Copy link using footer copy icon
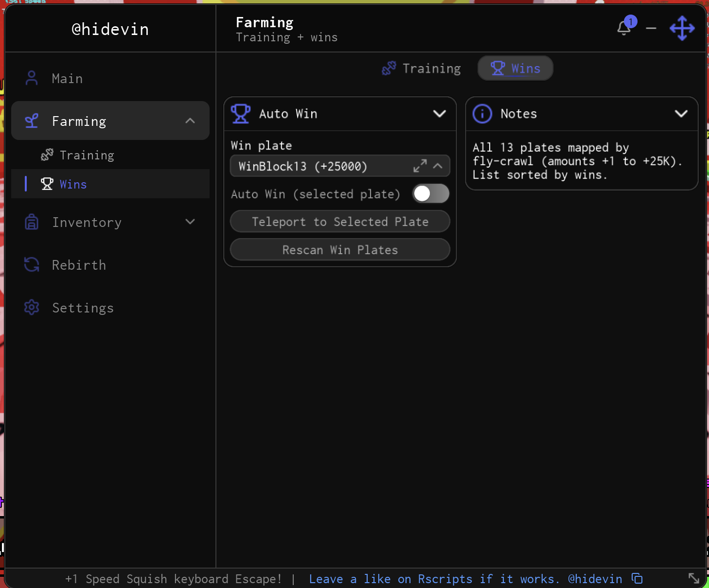Viewport: 709px width, 588px height. point(637,578)
